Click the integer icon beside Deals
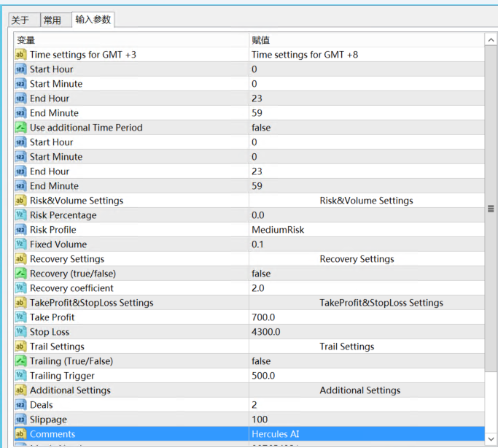 [20, 405]
